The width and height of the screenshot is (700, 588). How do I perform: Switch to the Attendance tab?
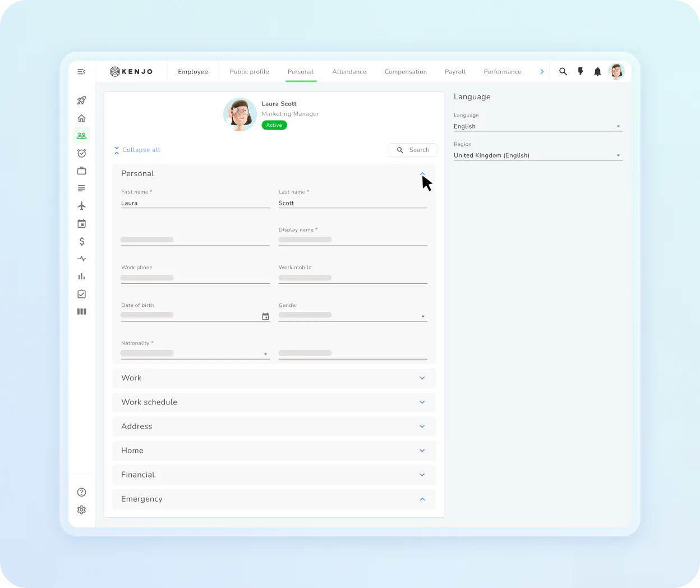(x=349, y=72)
